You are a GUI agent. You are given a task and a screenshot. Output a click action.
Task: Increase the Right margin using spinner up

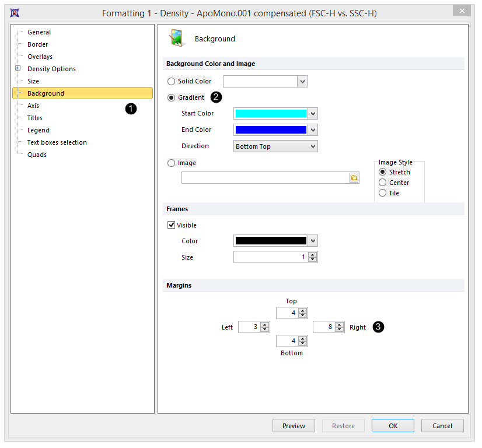tap(339, 324)
